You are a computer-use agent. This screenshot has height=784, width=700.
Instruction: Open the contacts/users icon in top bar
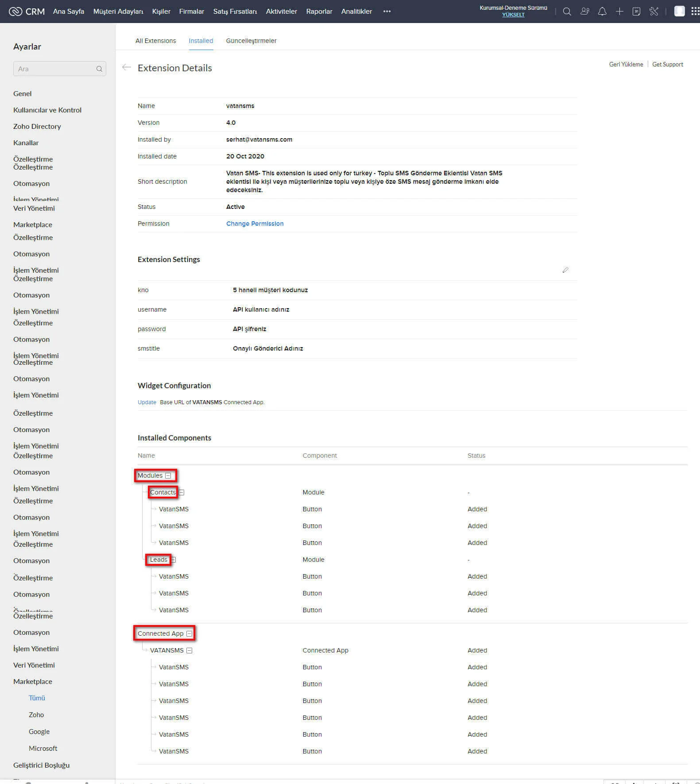(x=585, y=12)
